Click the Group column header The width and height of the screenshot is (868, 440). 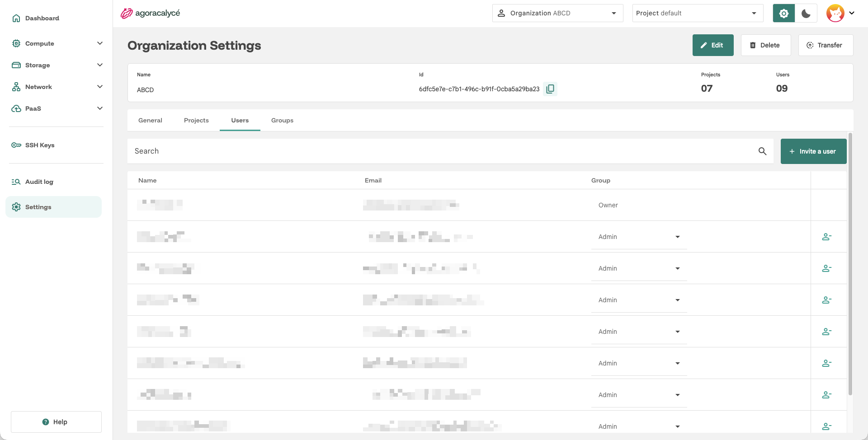[601, 180]
